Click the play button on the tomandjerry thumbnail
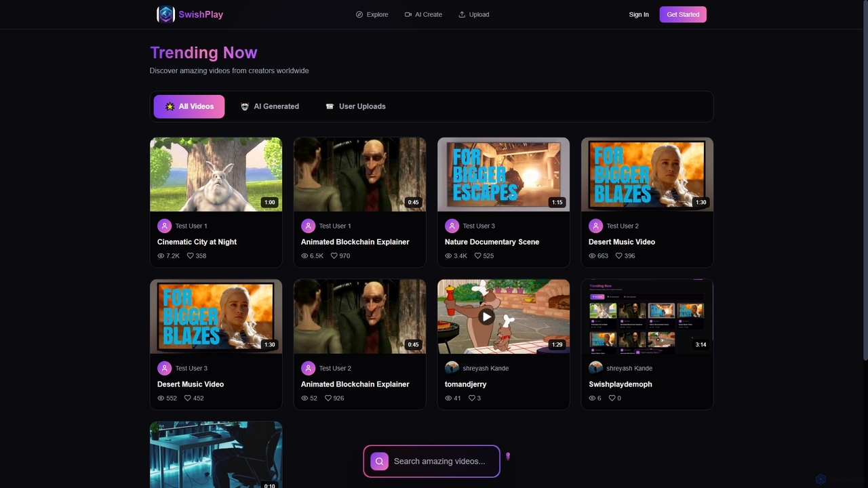868x488 pixels. [x=486, y=317]
